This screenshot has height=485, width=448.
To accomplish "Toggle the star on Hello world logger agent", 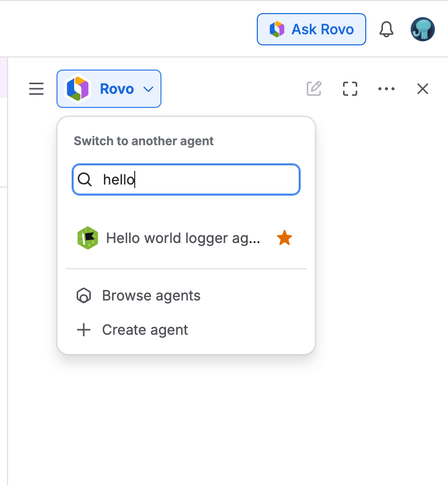I will pos(284,238).
